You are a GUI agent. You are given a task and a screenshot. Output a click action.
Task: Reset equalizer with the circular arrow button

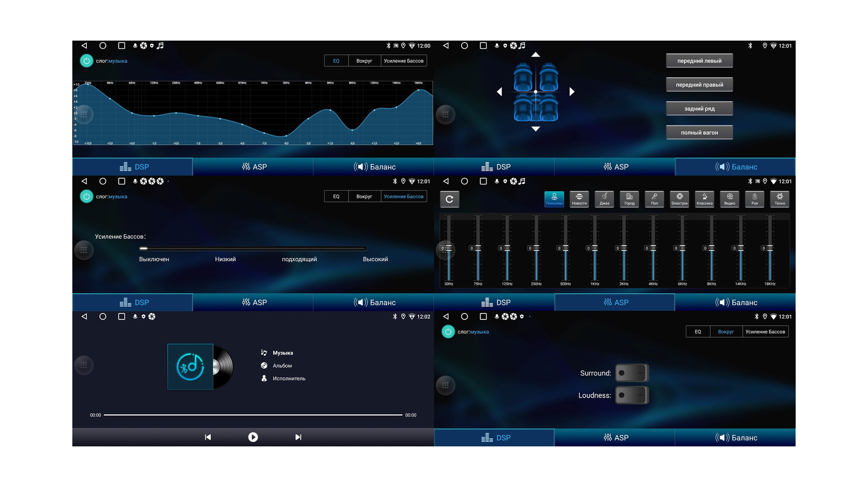(x=449, y=199)
